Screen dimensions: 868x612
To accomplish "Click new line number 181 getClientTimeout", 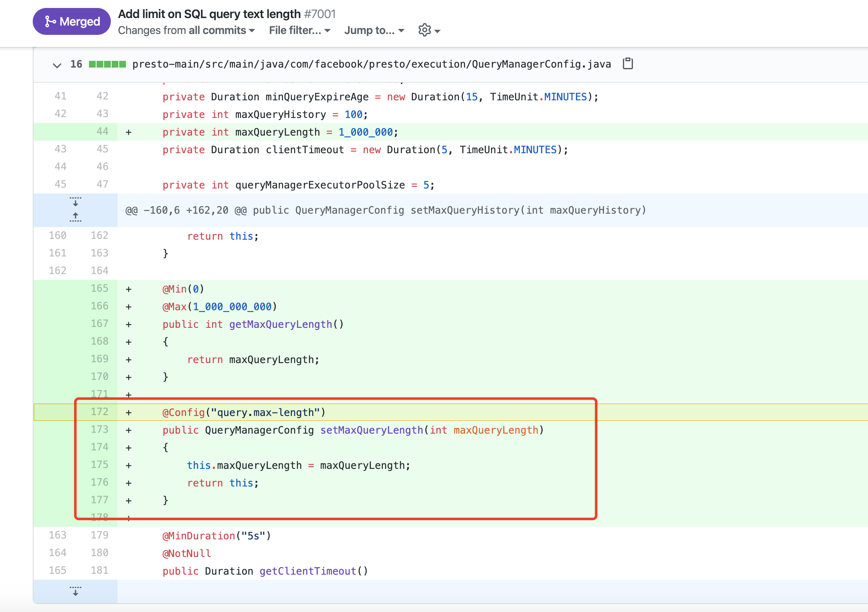I will (99, 570).
